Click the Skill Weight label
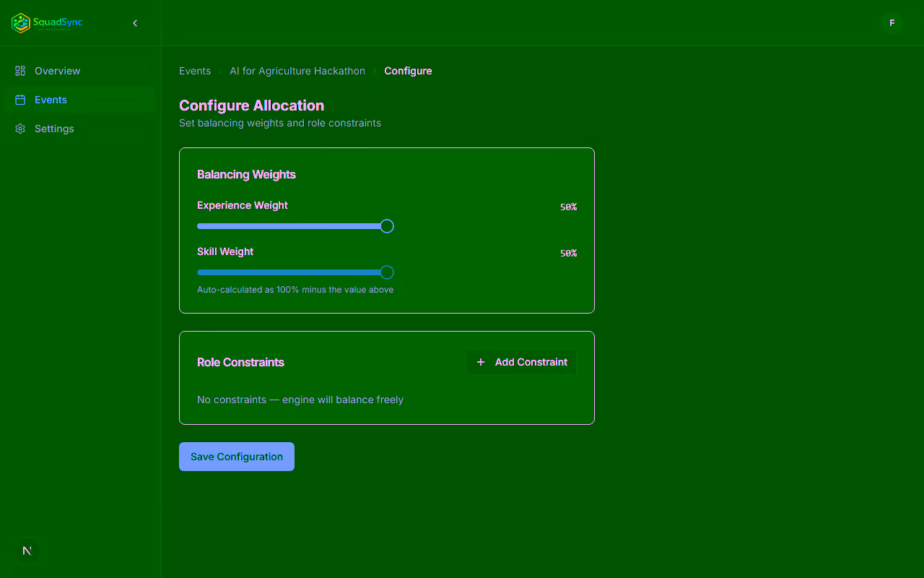The height and width of the screenshot is (578, 924). pos(225,251)
